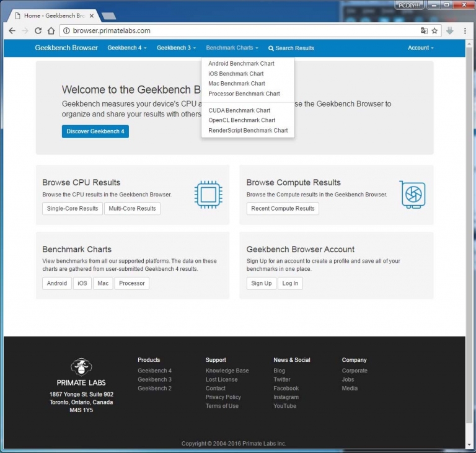
Task: Click the browser home icon
Action: click(51, 30)
